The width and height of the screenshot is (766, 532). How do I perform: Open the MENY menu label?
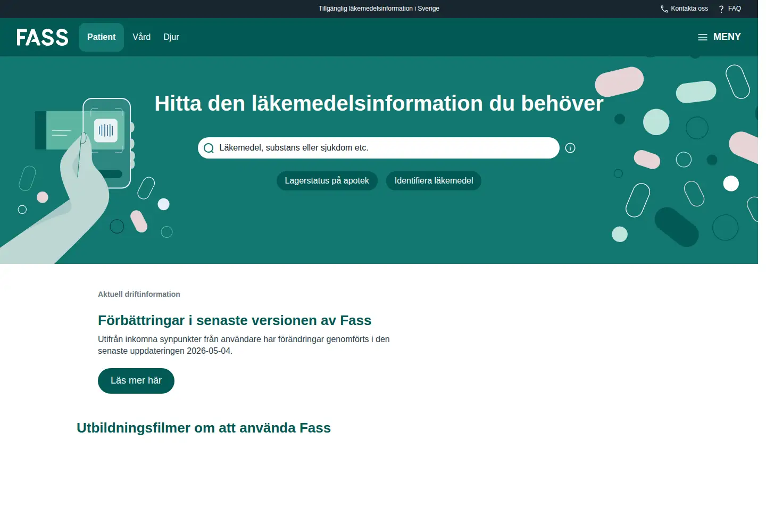[727, 37]
